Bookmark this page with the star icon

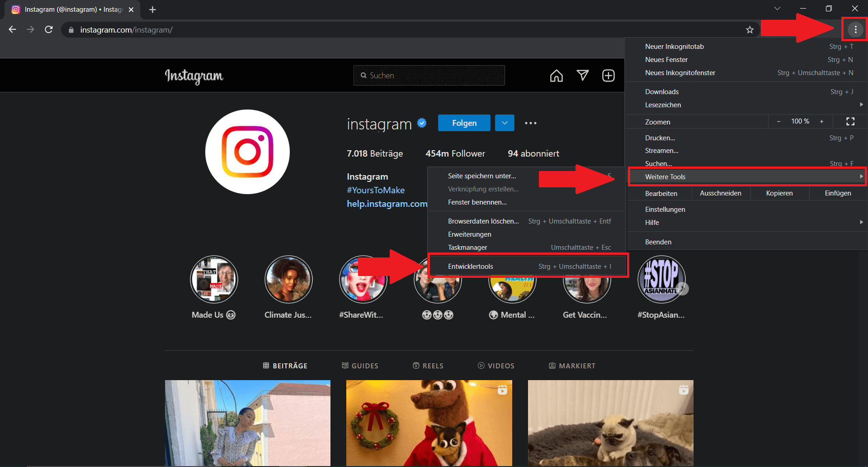pyautogui.click(x=750, y=30)
